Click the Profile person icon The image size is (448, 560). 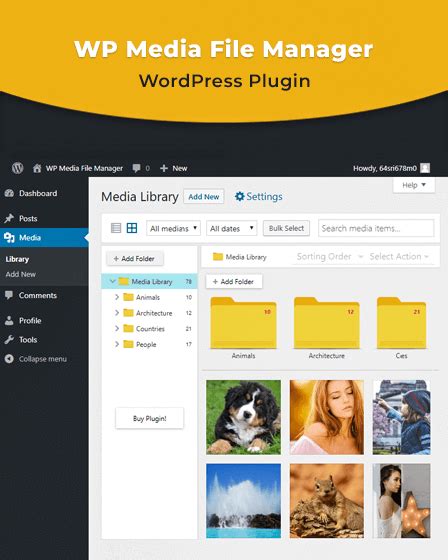coord(9,320)
